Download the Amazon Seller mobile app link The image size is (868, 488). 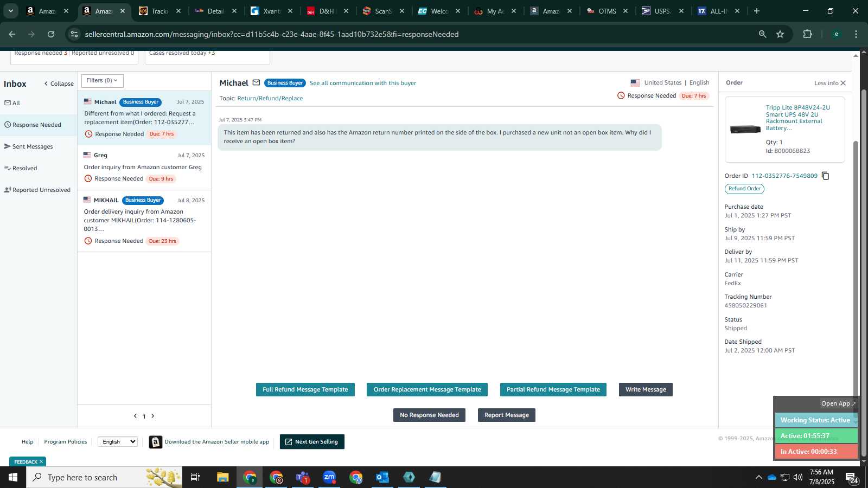(x=217, y=442)
